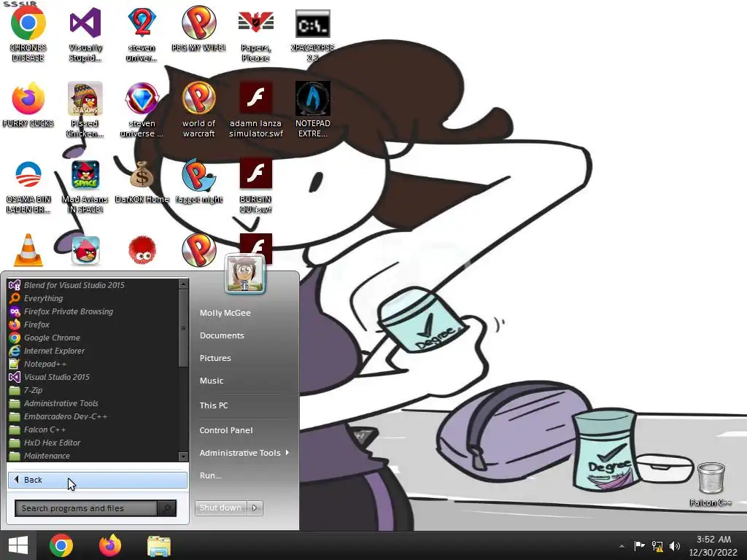Open the Visually Stupid Visual Studio desktop icon
Image resolution: width=747 pixels, height=560 pixels.
tap(85, 34)
